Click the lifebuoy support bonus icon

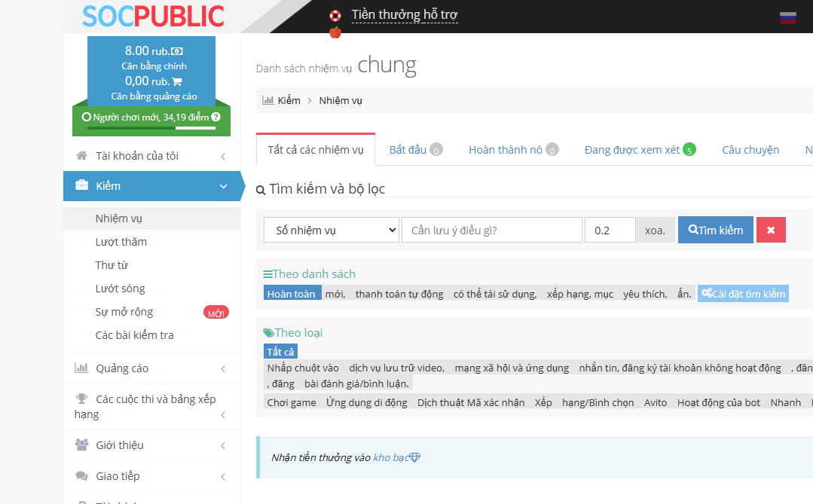tap(335, 16)
